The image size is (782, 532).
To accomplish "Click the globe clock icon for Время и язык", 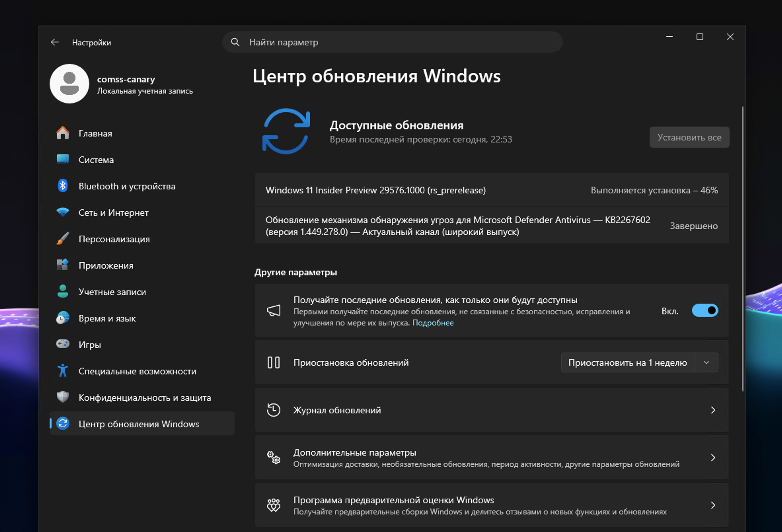I will click(x=63, y=318).
